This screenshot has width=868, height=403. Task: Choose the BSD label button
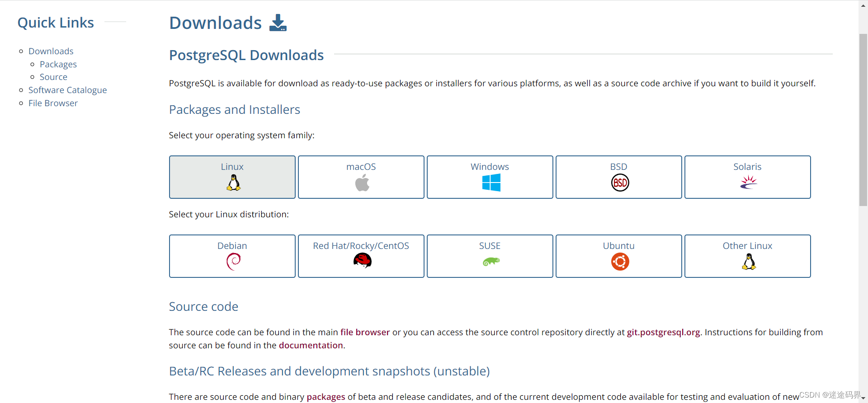pos(618,167)
